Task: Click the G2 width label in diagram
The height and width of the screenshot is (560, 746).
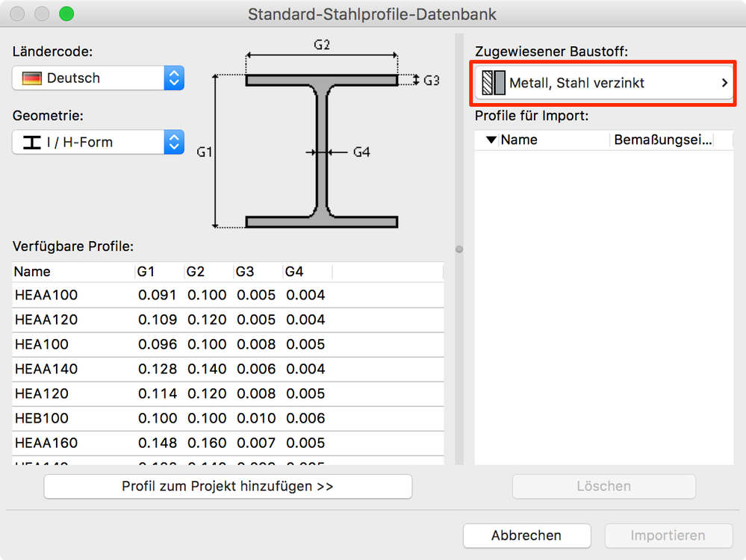Action: (322, 45)
